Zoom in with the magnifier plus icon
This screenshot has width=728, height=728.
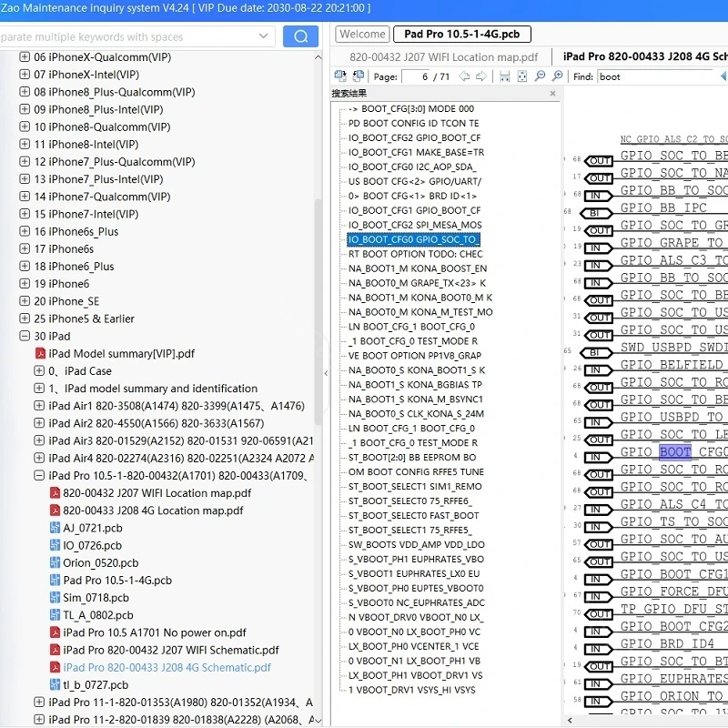coord(558,76)
